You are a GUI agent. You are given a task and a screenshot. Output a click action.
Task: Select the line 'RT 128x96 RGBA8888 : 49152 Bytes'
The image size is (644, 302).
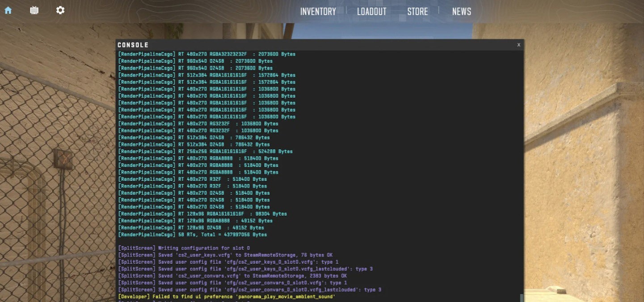(195, 221)
